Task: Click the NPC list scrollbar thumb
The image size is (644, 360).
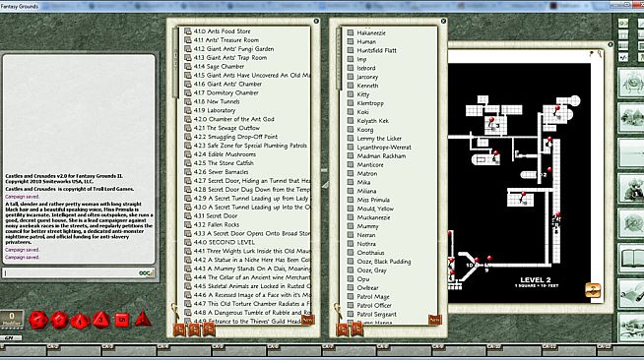Action: click(x=339, y=58)
